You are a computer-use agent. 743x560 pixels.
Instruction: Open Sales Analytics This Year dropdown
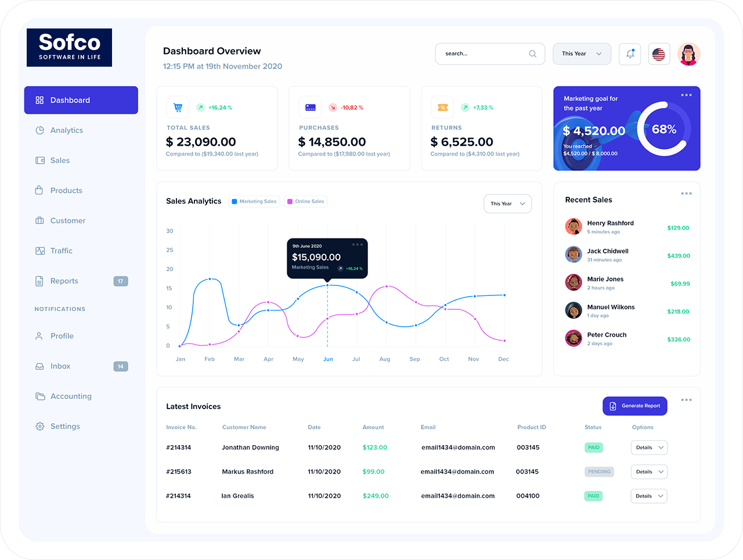[x=507, y=204]
